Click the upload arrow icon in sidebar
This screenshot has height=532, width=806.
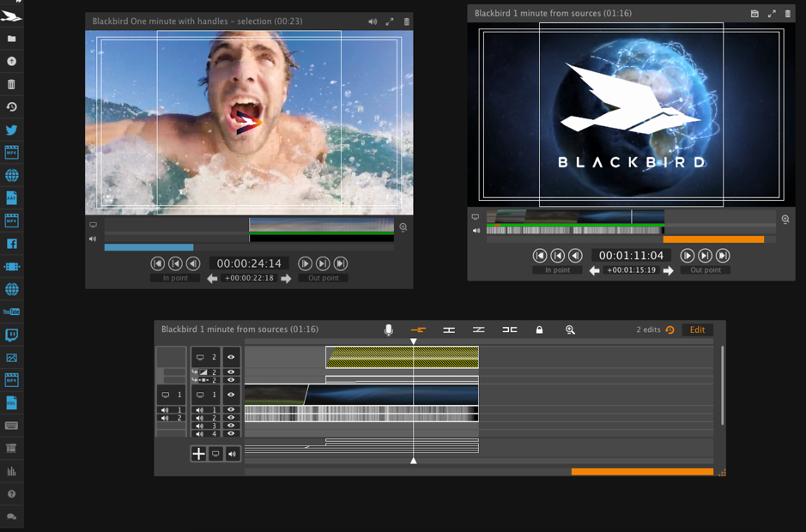11,61
